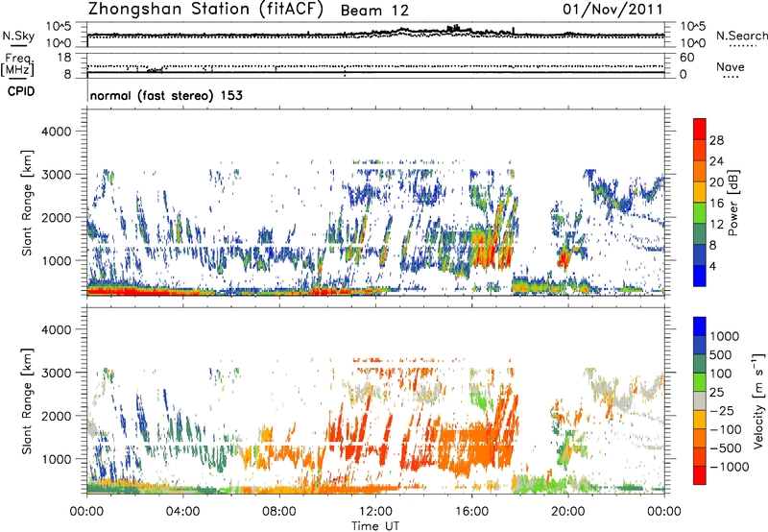
Task: Click the "00:00" label at the axis start
Action: pyautogui.click(x=86, y=512)
